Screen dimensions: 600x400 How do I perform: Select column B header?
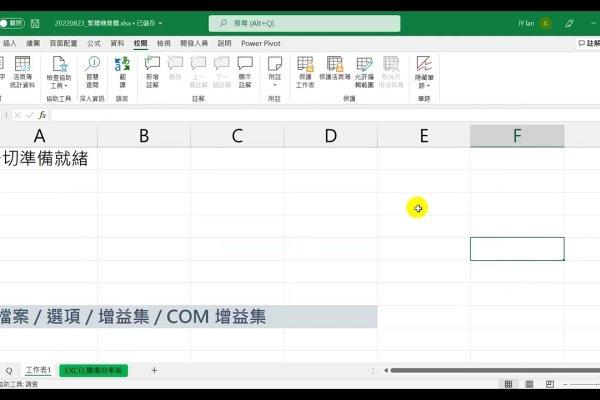coord(144,136)
